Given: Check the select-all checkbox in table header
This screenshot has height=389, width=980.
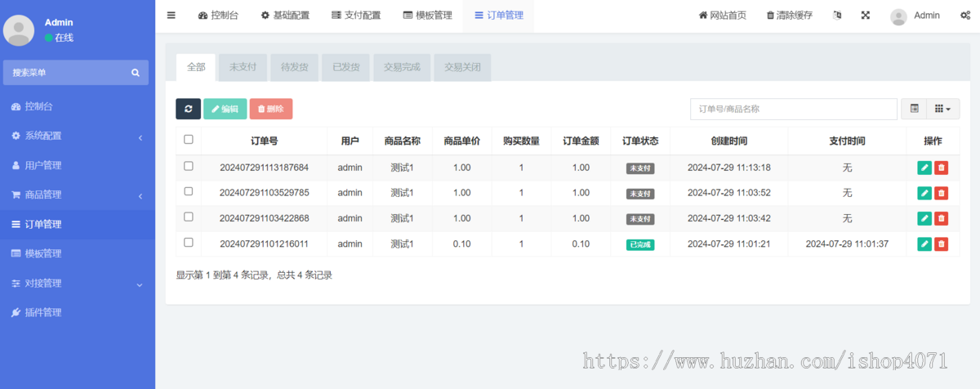Looking at the screenshot, I should (x=189, y=140).
